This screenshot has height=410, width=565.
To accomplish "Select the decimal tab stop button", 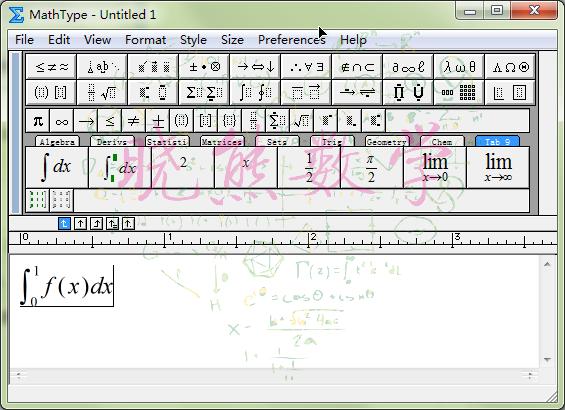I will coord(128,224).
